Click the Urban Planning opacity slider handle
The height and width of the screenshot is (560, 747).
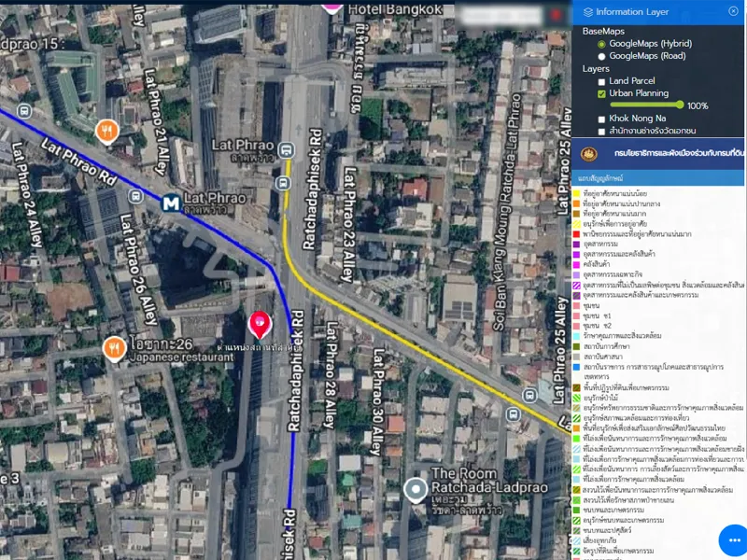[x=680, y=105]
